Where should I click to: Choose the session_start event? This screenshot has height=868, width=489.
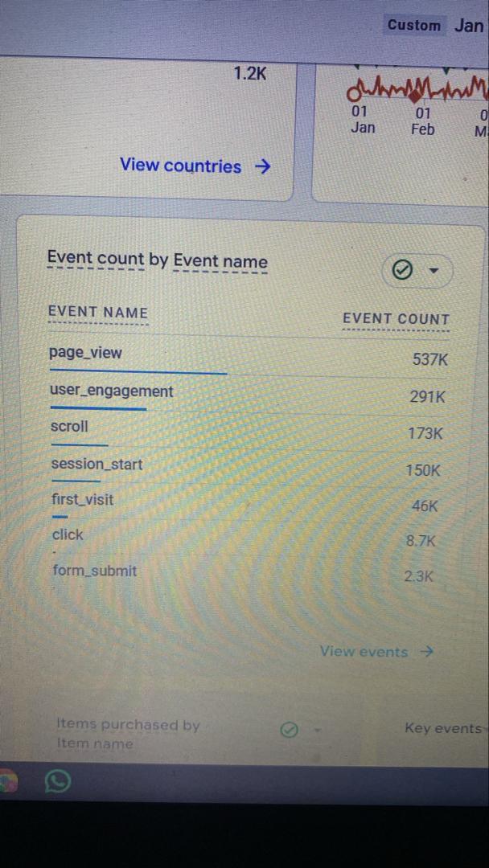pyautogui.click(x=97, y=464)
